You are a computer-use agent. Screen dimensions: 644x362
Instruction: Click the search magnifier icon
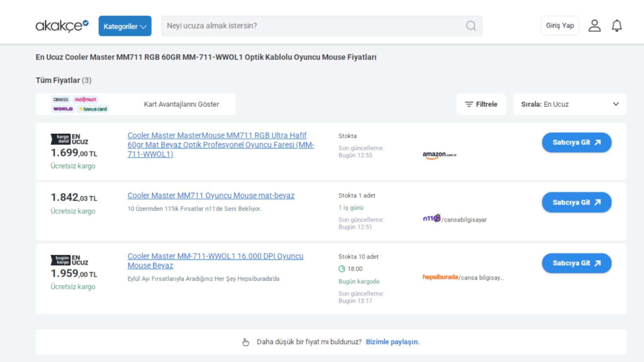471,26
